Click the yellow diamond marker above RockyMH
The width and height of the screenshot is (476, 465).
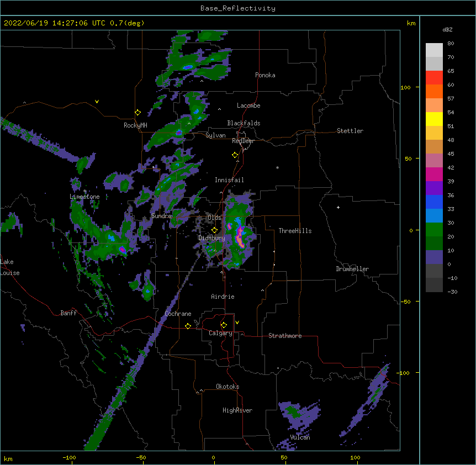pyautogui.click(x=138, y=113)
